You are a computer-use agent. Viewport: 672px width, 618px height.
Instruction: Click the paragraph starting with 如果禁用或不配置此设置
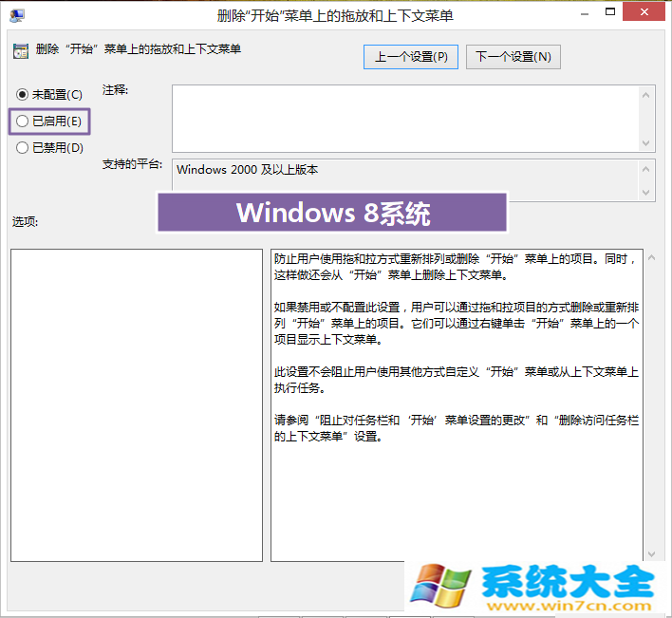click(x=457, y=323)
